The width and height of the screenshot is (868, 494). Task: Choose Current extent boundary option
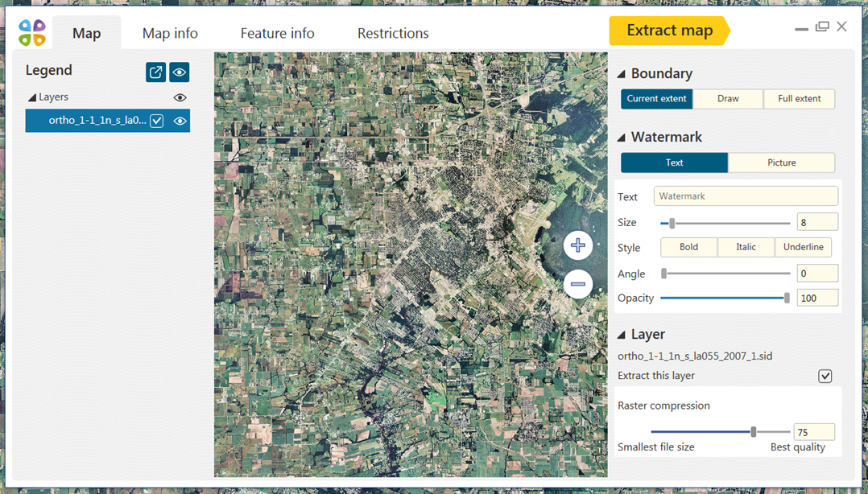(656, 99)
